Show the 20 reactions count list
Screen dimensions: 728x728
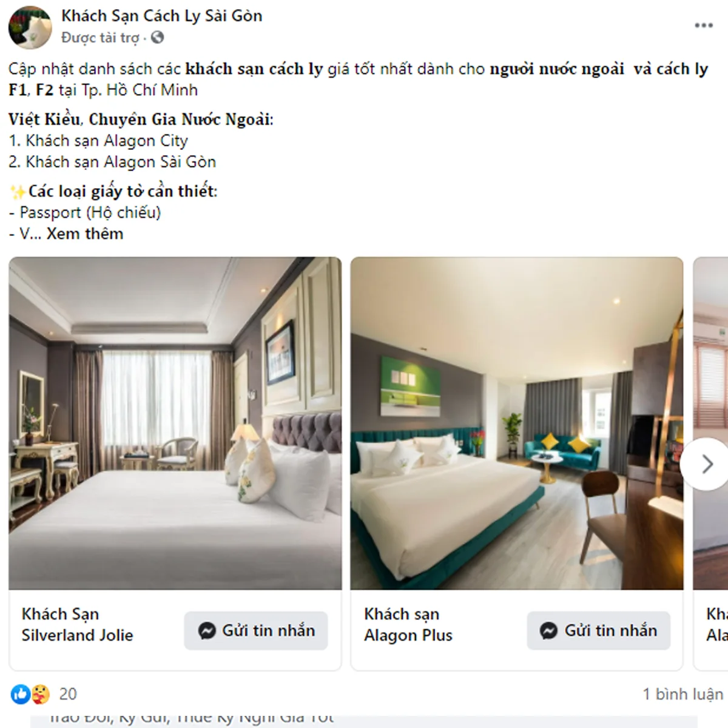(x=68, y=694)
